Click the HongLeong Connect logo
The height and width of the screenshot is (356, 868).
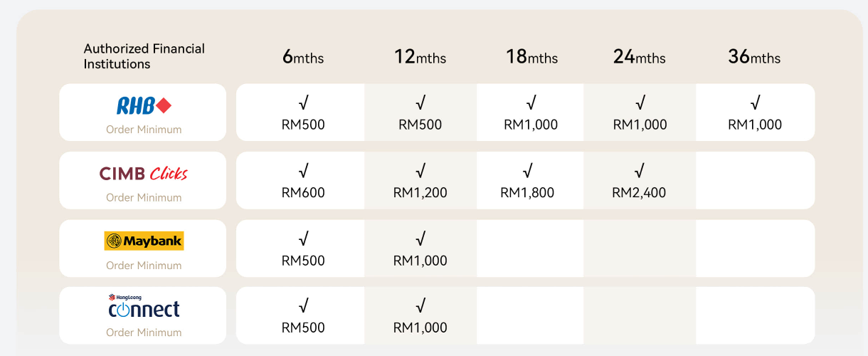point(144,305)
